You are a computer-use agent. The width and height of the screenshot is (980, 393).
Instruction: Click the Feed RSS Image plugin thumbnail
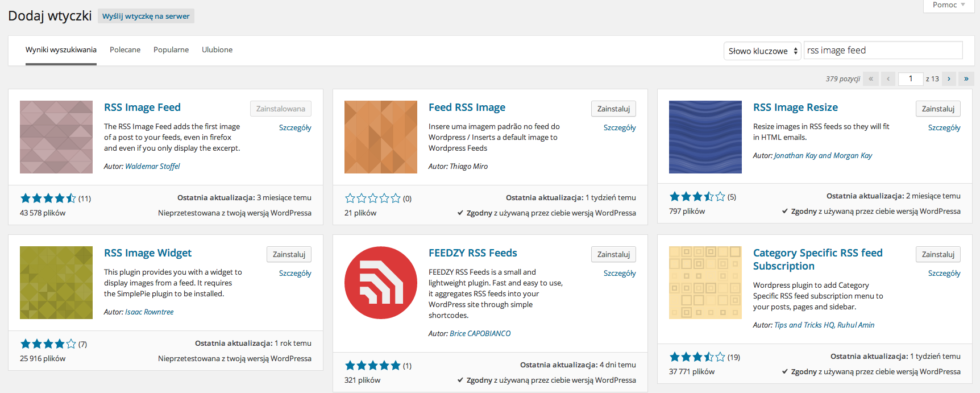click(x=381, y=137)
